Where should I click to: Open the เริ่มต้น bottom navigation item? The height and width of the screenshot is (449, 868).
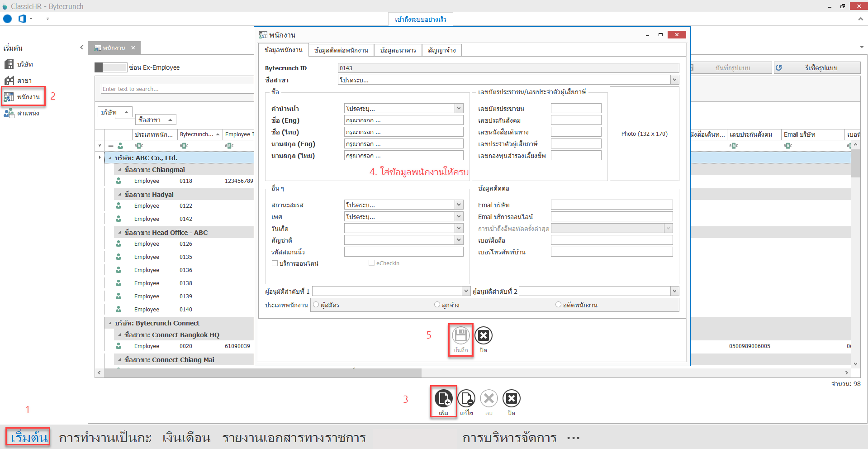point(29,438)
